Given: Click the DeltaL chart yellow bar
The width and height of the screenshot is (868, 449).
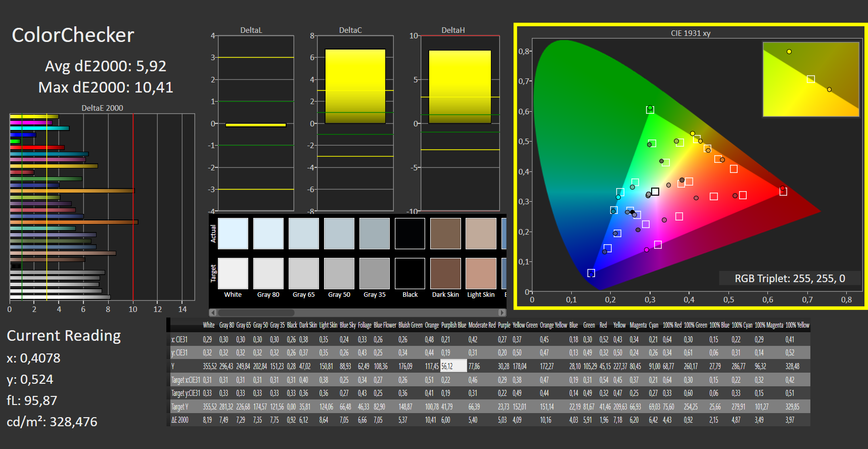Looking at the screenshot, I should click(x=256, y=125).
